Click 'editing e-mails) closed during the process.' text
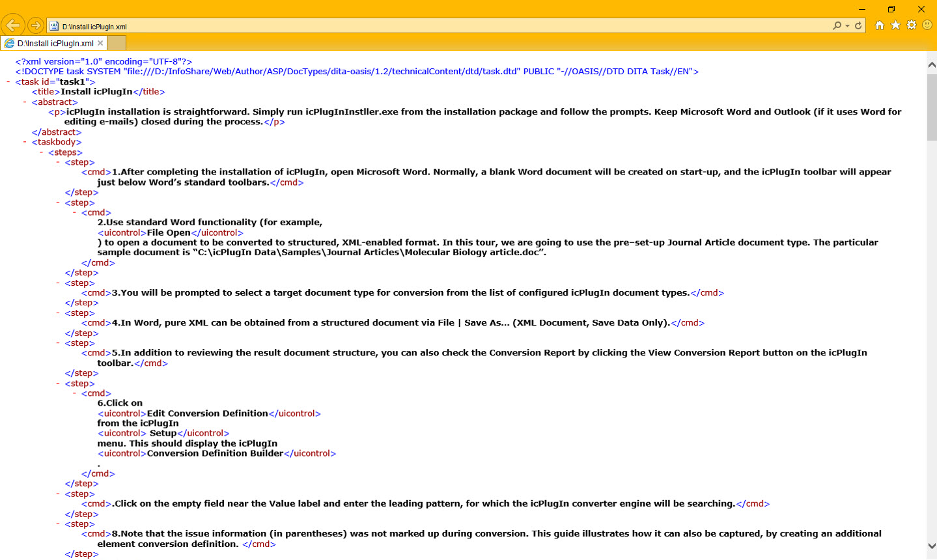This screenshot has height=560, width=937. 163,122
